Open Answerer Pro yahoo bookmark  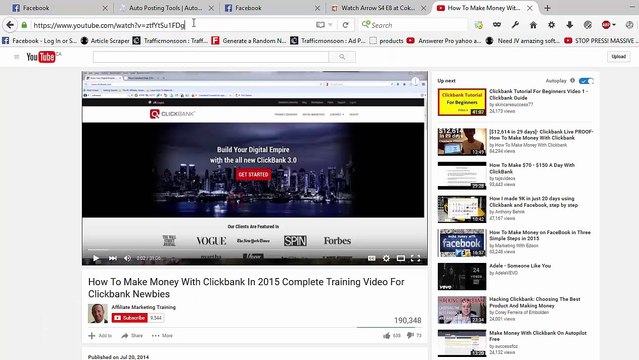(444, 40)
